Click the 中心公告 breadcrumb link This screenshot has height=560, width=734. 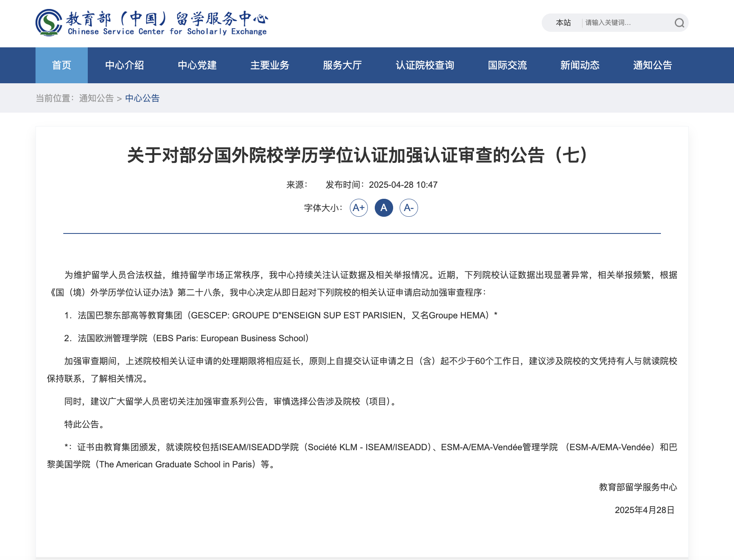coord(142,98)
